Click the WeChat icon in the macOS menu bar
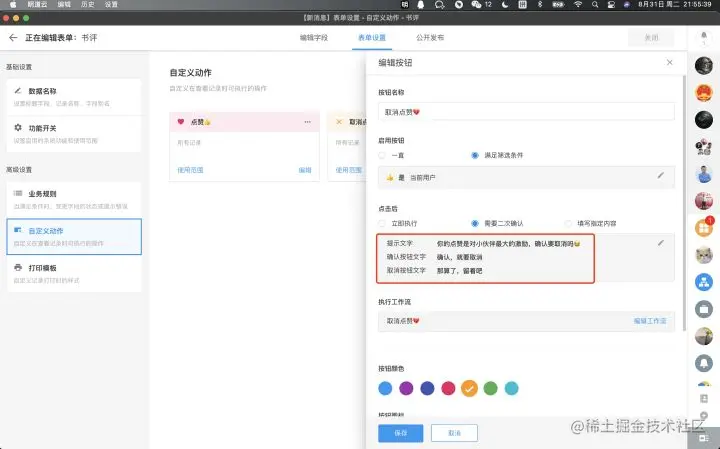The width and height of the screenshot is (720, 449). tap(476, 5)
